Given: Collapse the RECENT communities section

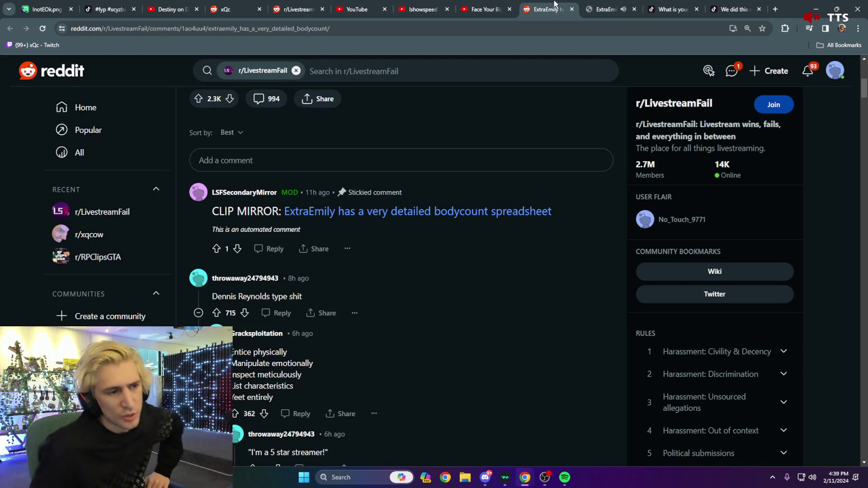Looking at the screenshot, I should point(156,189).
